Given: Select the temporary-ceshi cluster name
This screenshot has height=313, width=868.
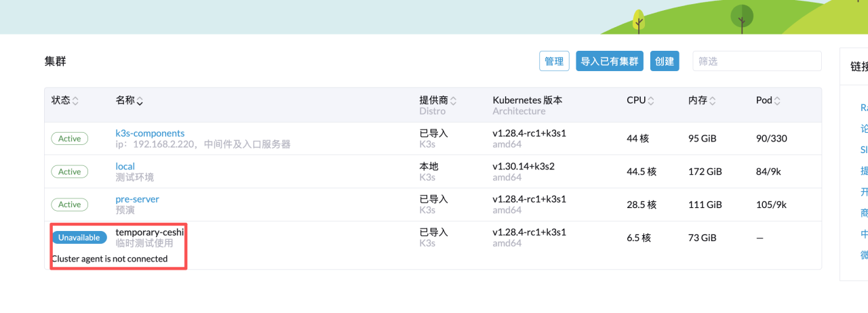Looking at the screenshot, I should pyautogui.click(x=149, y=232).
